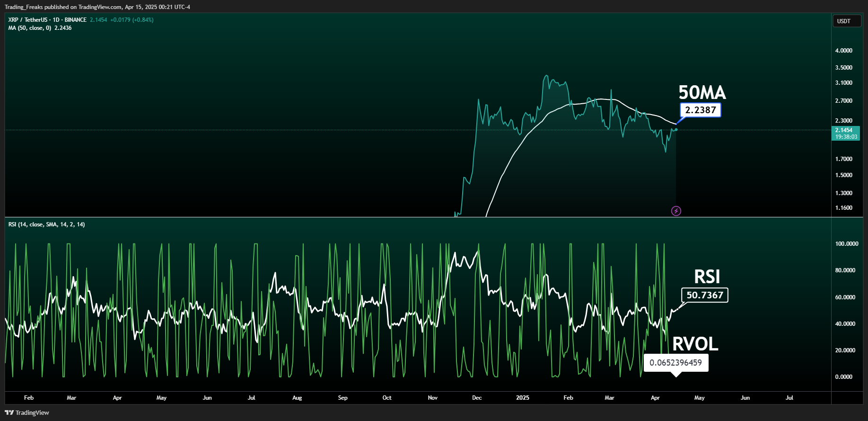
Task: Click the Nov label on the time axis
Action: pyautogui.click(x=433, y=398)
